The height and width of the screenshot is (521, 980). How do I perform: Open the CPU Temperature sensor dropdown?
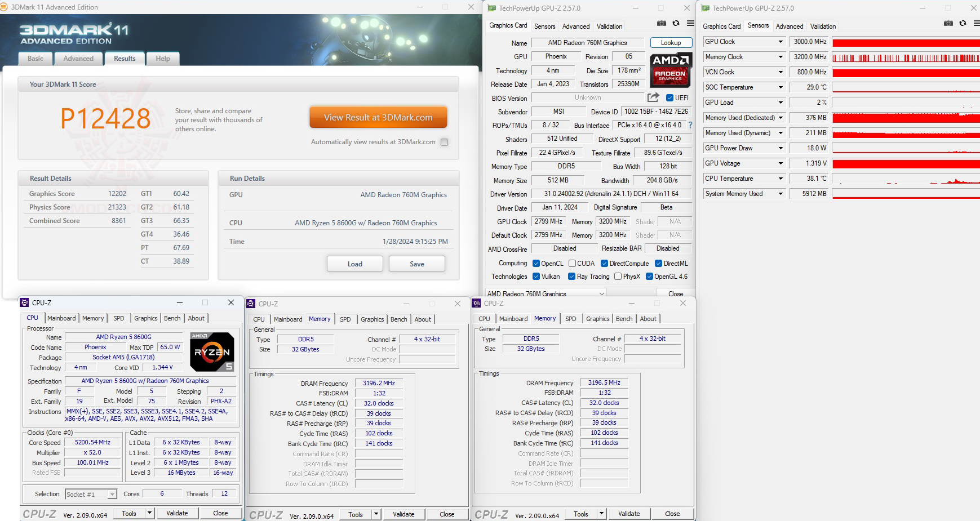point(781,179)
